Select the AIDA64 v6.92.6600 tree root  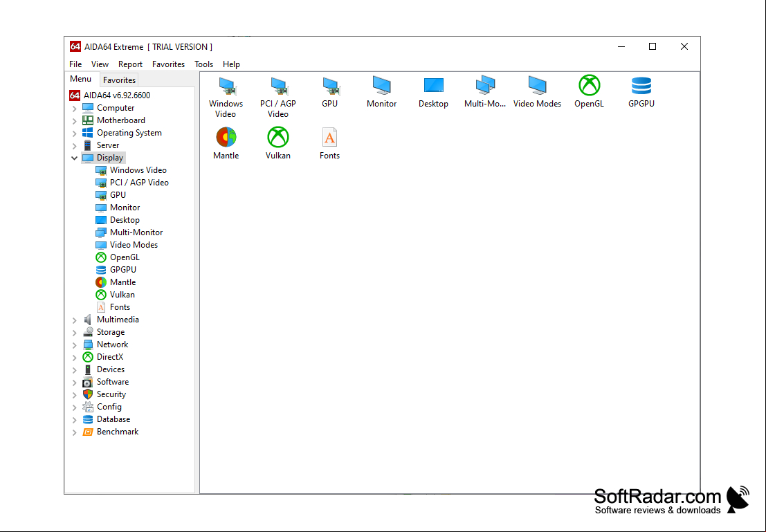[110, 95]
